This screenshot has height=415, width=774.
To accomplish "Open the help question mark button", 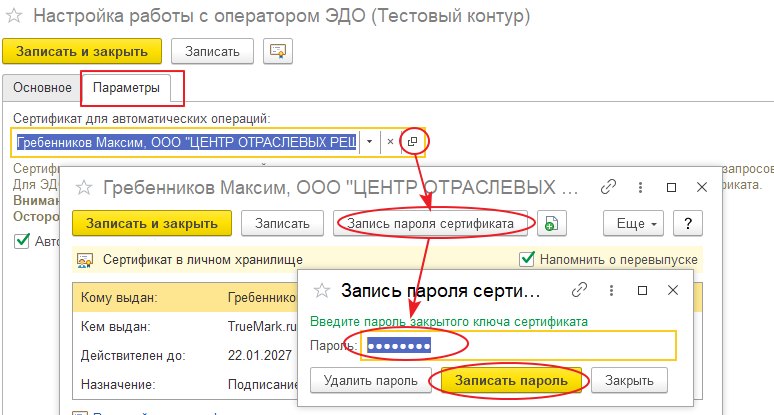I will click(688, 224).
